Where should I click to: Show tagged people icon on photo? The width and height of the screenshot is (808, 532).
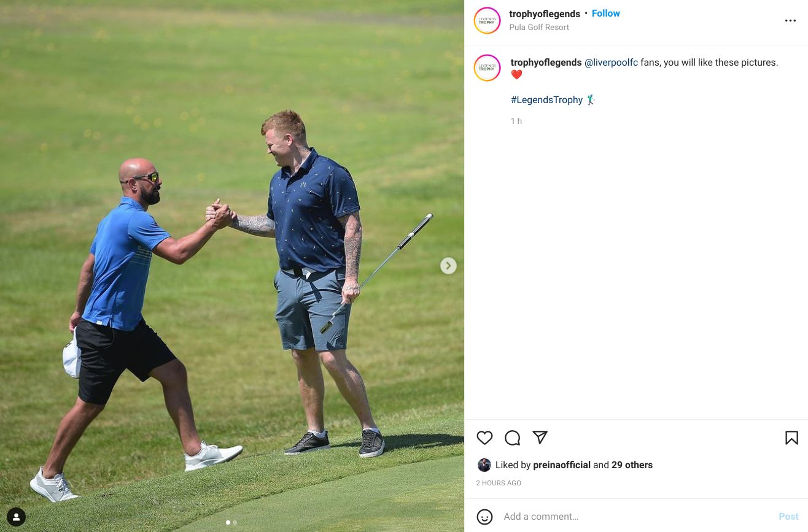[x=17, y=517]
